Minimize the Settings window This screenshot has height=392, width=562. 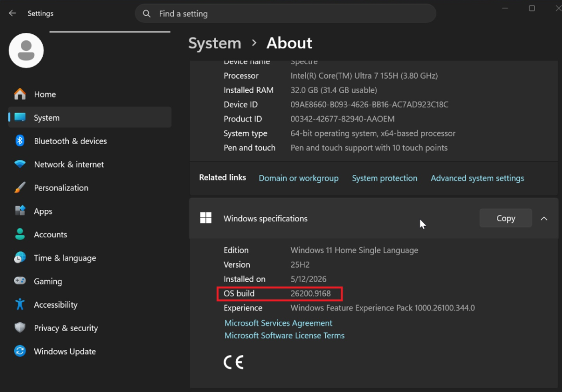pos(505,8)
